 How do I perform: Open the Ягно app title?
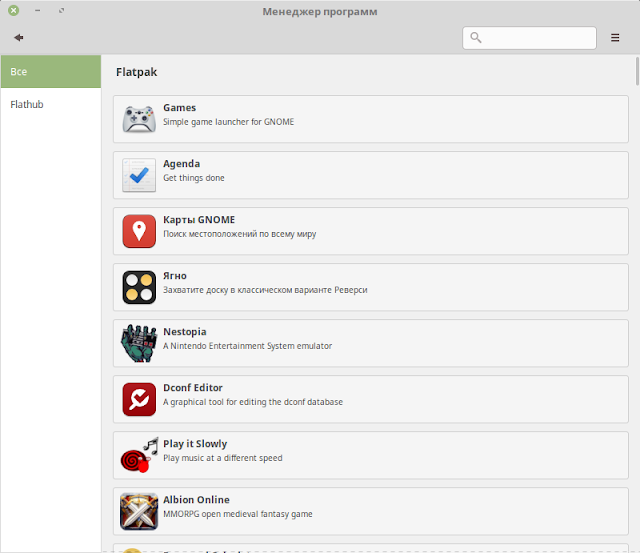tap(175, 275)
